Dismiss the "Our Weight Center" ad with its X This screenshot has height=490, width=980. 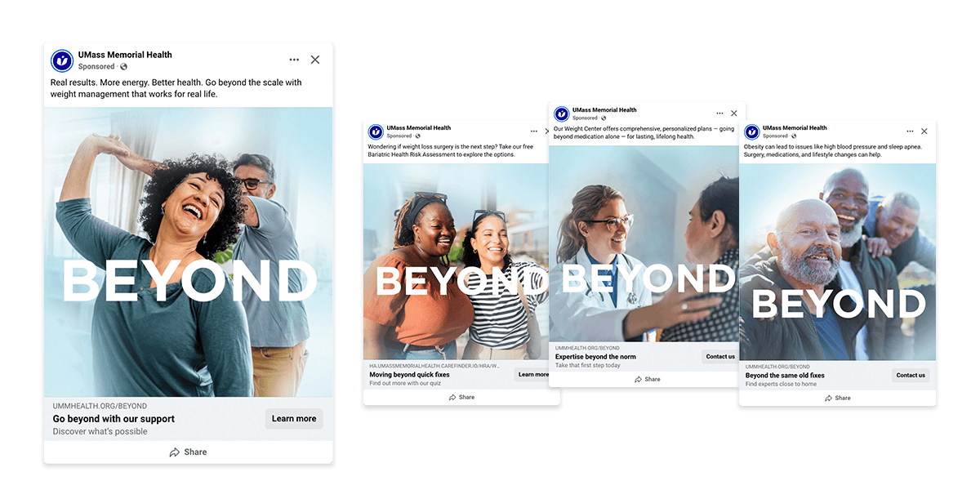[733, 113]
